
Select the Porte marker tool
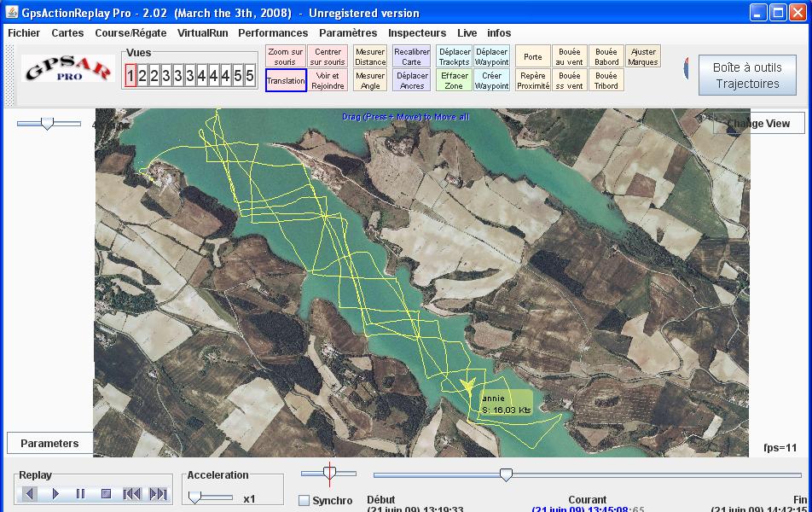click(533, 56)
